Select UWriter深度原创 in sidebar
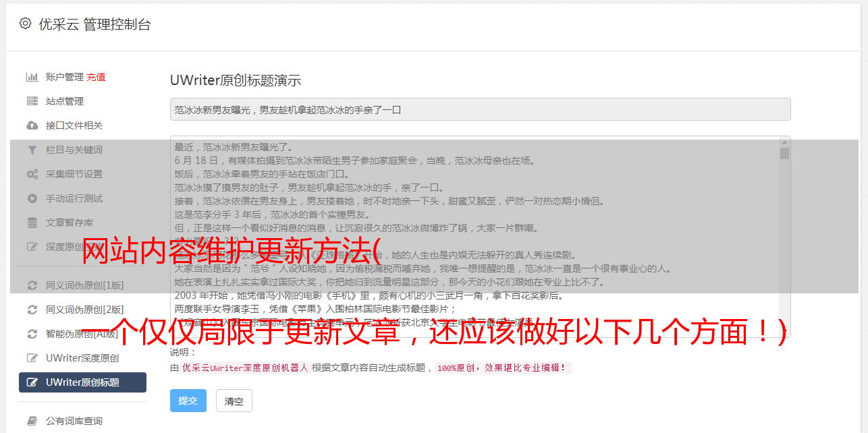Viewport: 868px width, 433px height. tap(82, 358)
